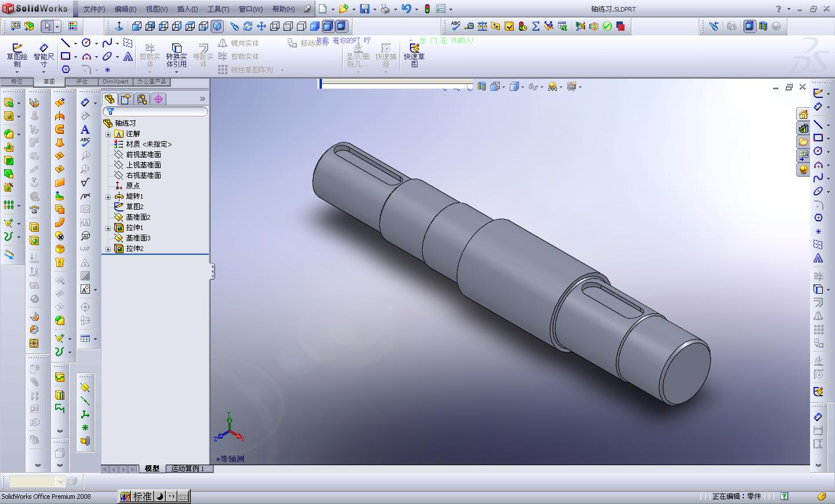Click the Sketch (草图绘制) tool button
The height and width of the screenshot is (504, 835).
click(x=17, y=56)
